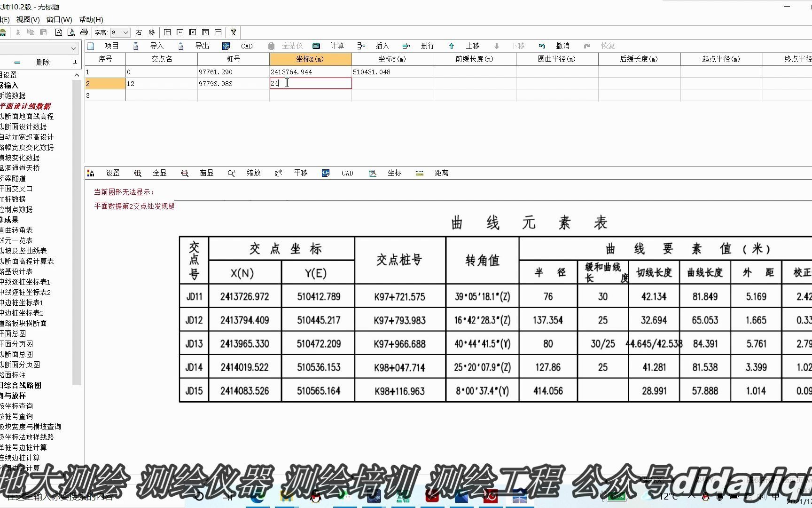Click the 撤消 undo button

click(562, 46)
